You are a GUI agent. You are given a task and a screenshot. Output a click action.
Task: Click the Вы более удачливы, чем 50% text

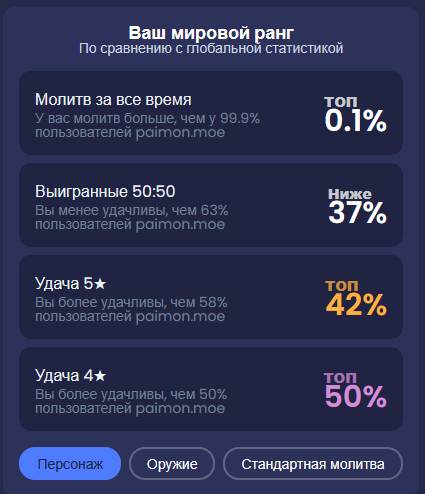point(131,395)
